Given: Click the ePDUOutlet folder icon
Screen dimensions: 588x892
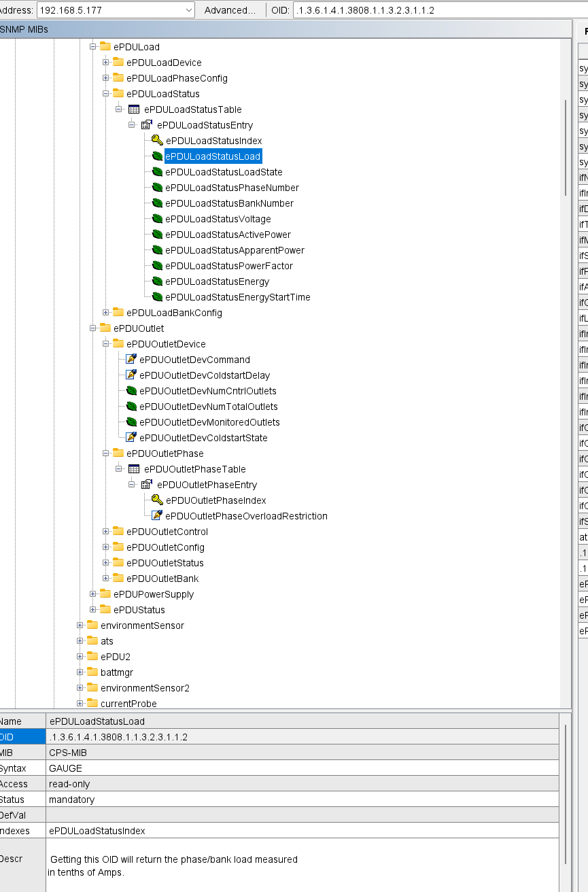Looking at the screenshot, I should coord(105,328).
